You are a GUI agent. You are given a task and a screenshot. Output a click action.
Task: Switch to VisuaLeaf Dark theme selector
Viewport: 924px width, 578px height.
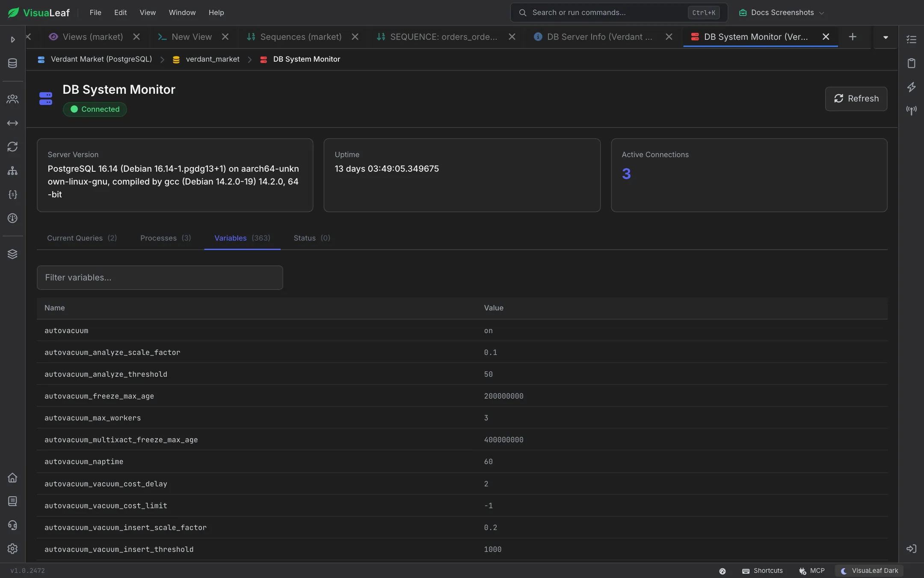869,571
